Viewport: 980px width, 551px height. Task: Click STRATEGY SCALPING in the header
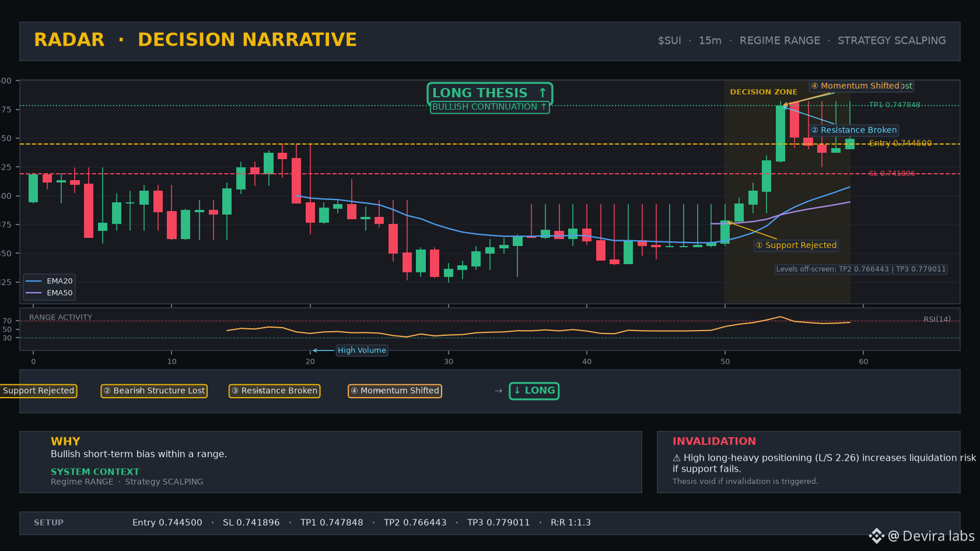click(892, 41)
